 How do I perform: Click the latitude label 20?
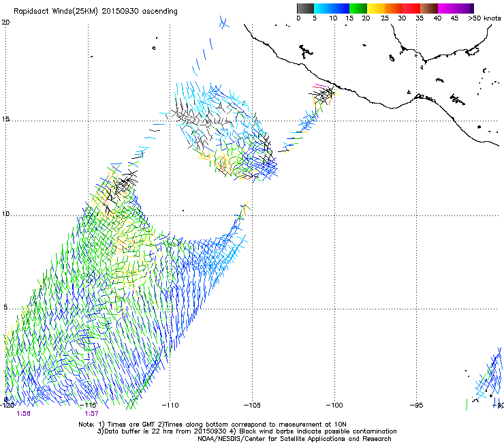(5, 22)
